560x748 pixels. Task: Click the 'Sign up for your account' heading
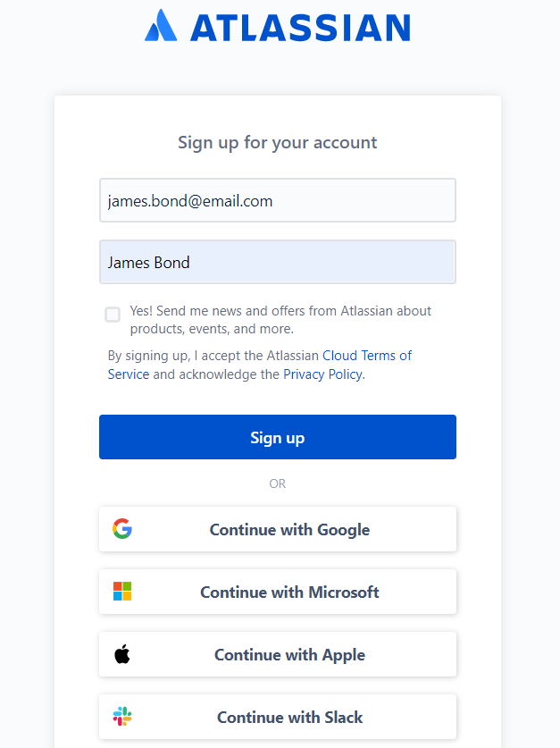tap(278, 143)
